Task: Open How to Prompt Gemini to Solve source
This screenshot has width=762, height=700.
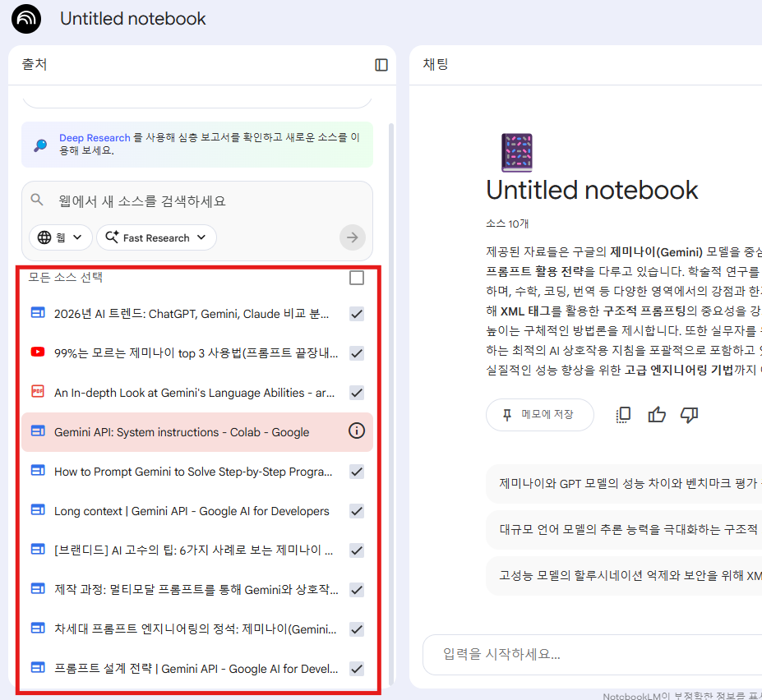Action: point(193,472)
